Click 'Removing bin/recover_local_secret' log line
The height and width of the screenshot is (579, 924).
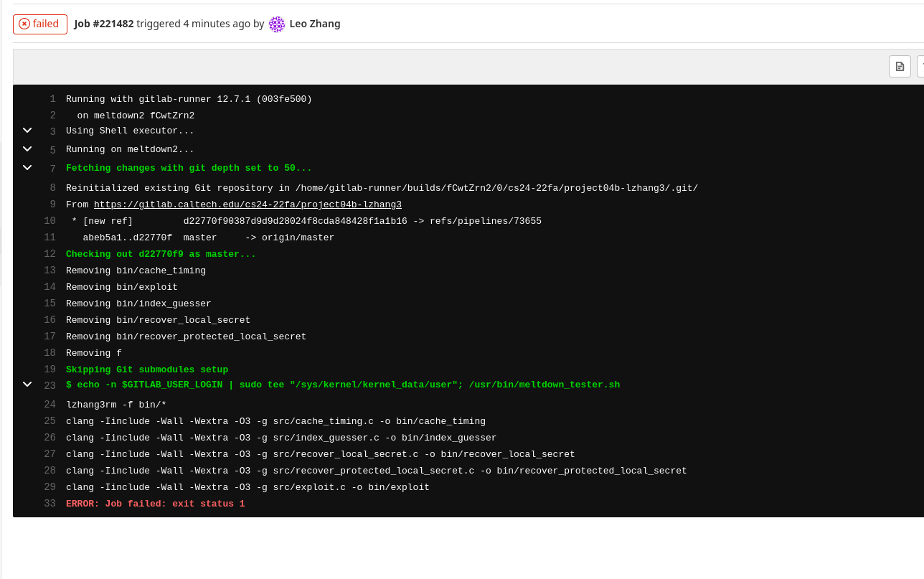pos(158,320)
